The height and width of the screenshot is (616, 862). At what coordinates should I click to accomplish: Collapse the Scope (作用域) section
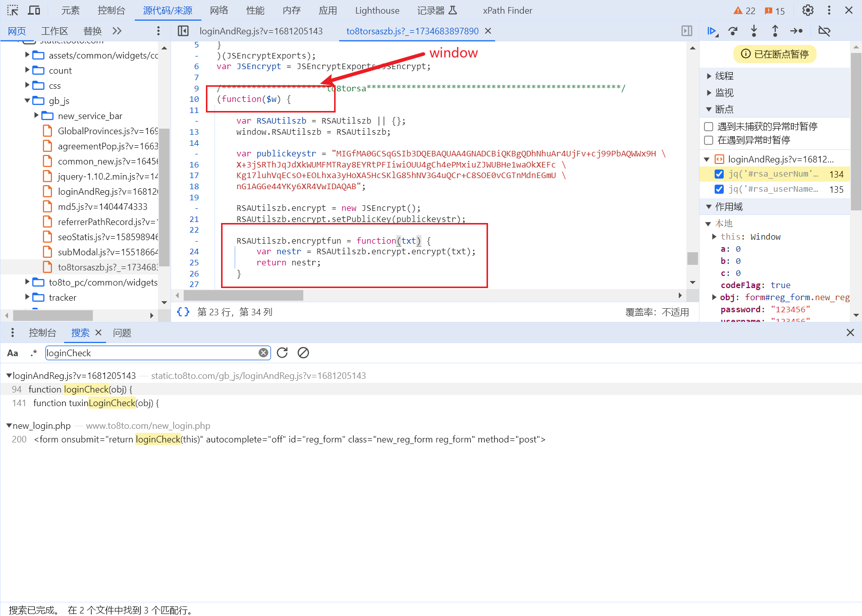coord(709,207)
